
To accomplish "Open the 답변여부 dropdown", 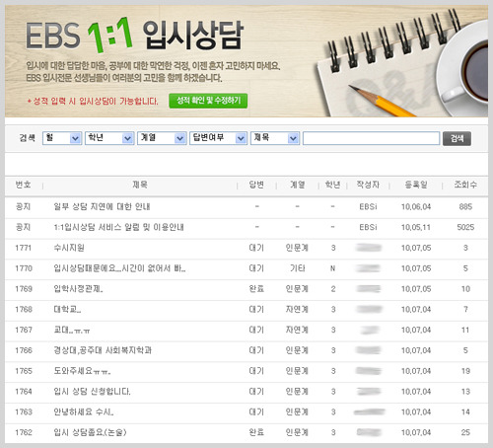I will pos(218,138).
